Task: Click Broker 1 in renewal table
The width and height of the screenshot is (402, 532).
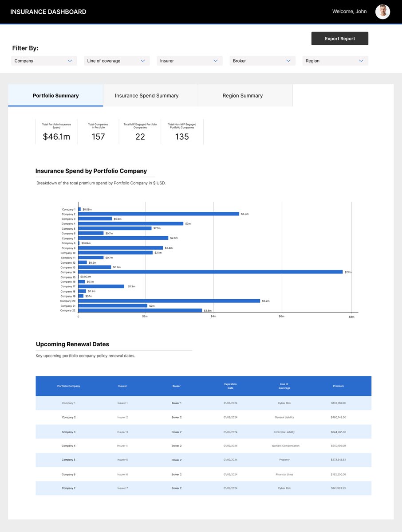Action: (x=177, y=403)
